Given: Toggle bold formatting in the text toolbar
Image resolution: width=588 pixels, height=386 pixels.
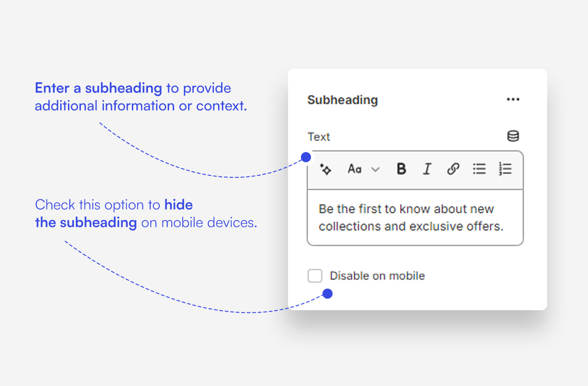Looking at the screenshot, I should pyautogui.click(x=401, y=169).
